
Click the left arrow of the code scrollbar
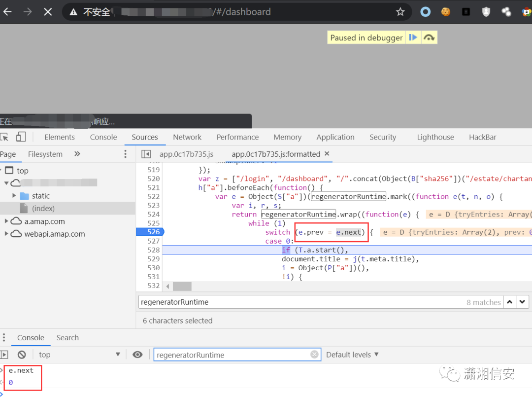click(x=167, y=287)
